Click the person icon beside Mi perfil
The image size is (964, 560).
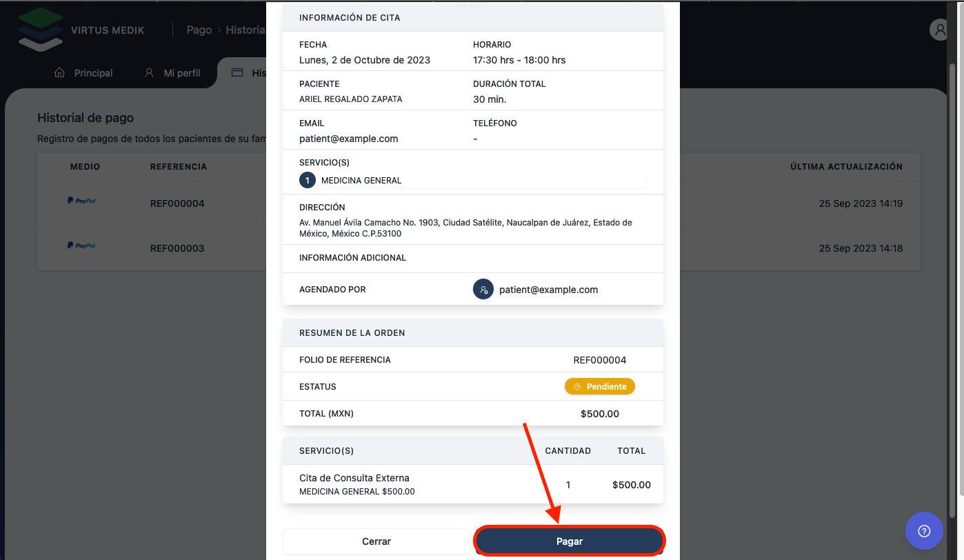(149, 73)
